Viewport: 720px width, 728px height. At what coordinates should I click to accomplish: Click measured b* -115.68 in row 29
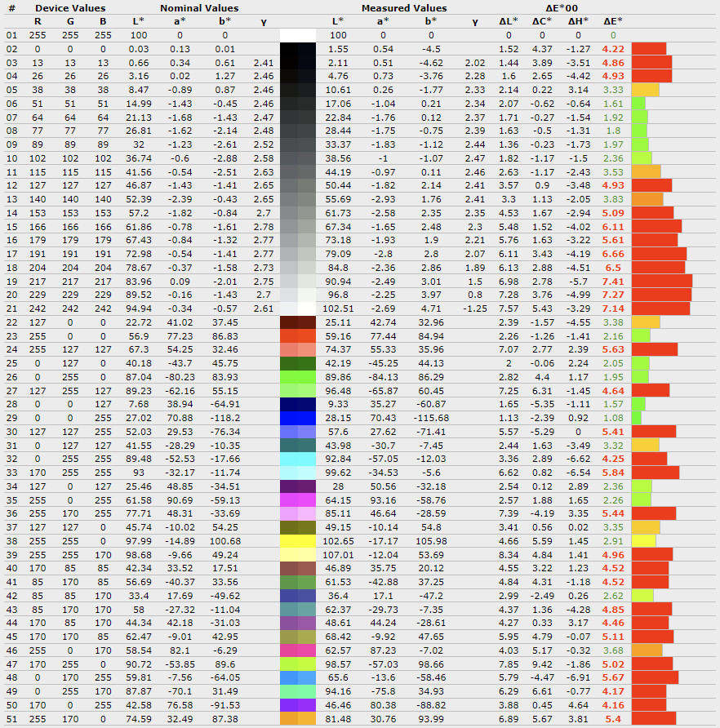(430, 418)
